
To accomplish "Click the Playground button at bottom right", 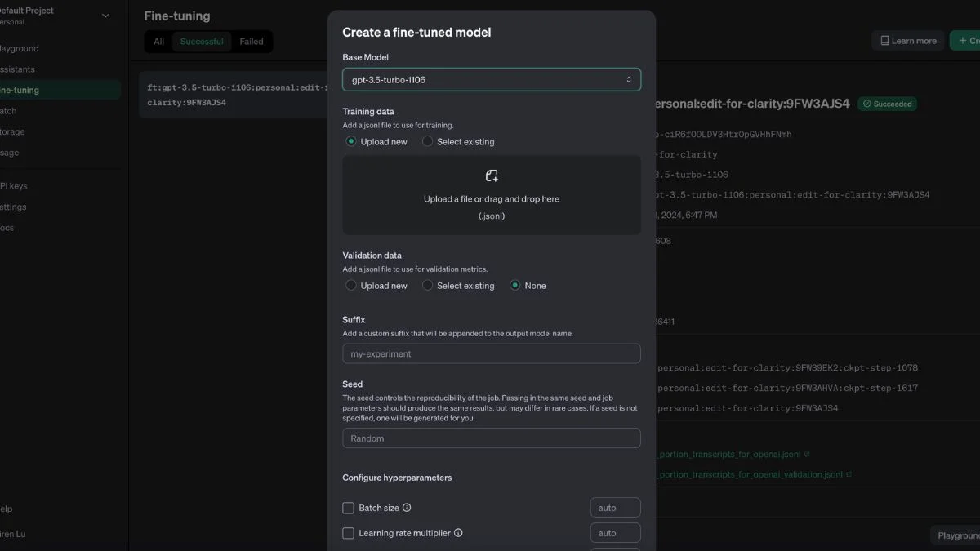I will [x=955, y=535].
